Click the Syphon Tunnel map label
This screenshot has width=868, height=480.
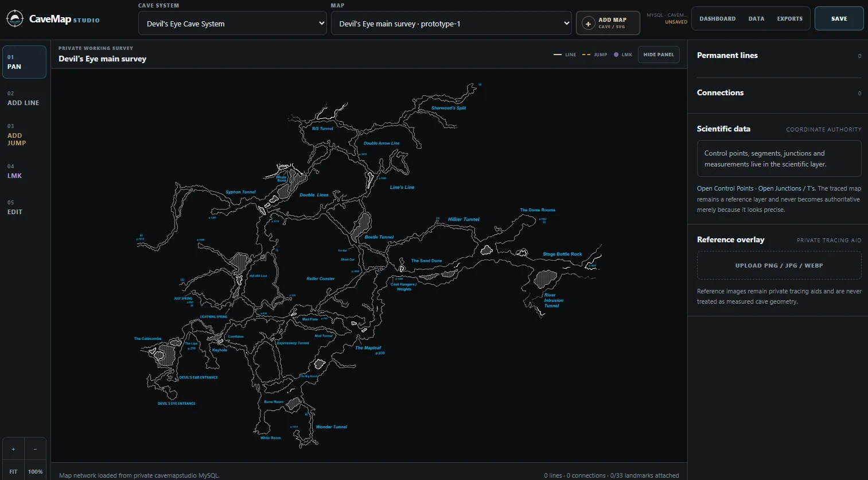[240, 192]
